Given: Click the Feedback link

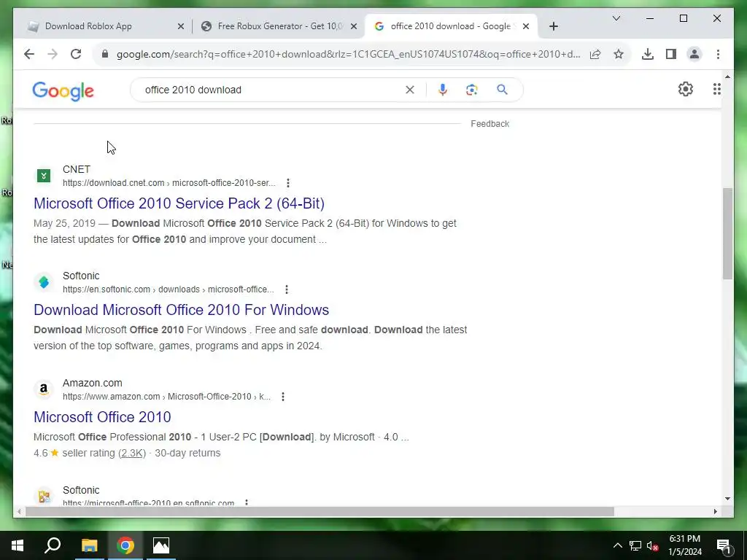Looking at the screenshot, I should [489, 124].
